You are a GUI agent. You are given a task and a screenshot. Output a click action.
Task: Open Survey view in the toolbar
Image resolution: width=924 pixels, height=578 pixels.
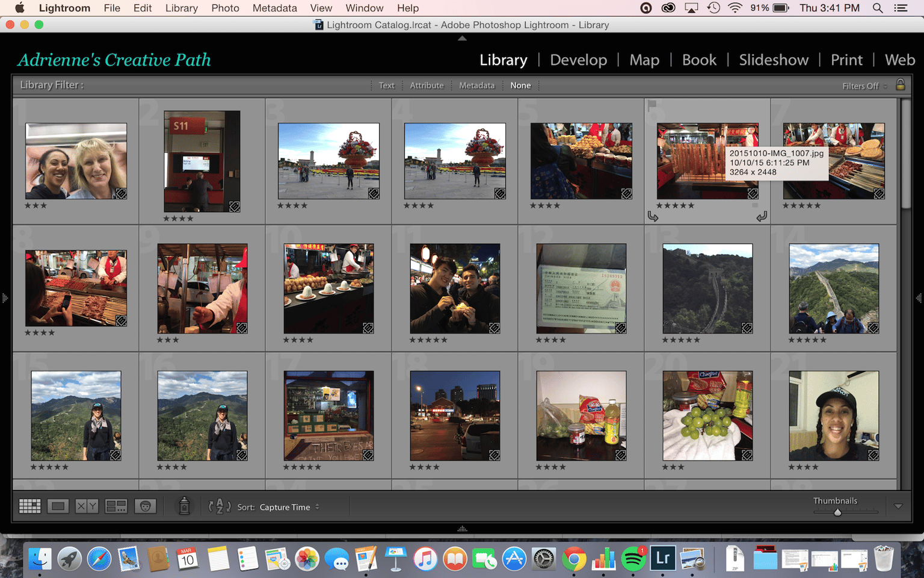pos(115,506)
